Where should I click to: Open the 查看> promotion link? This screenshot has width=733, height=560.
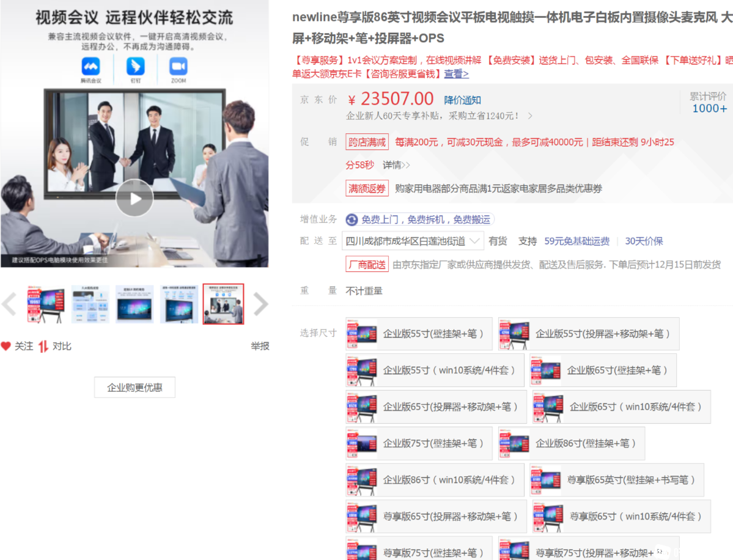click(x=456, y=74)
